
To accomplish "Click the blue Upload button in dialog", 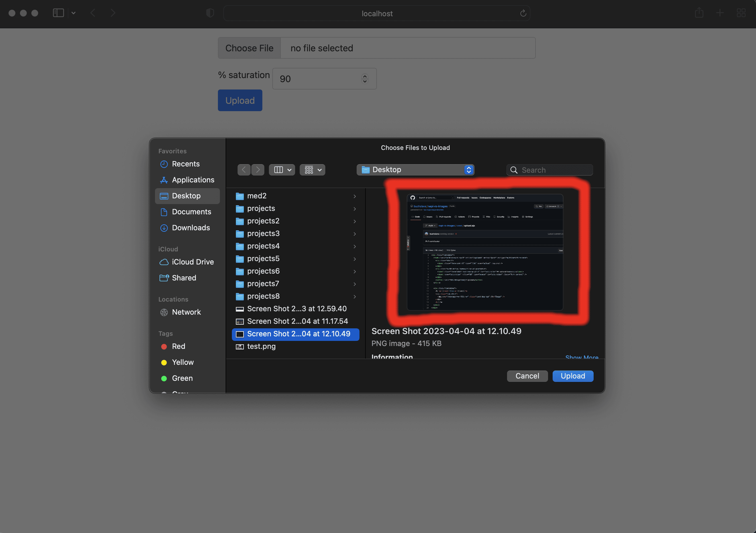I will (x=573, y=376).
